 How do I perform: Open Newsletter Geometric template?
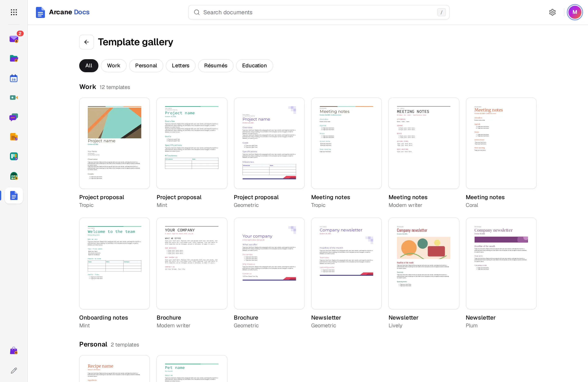point(346,263)
